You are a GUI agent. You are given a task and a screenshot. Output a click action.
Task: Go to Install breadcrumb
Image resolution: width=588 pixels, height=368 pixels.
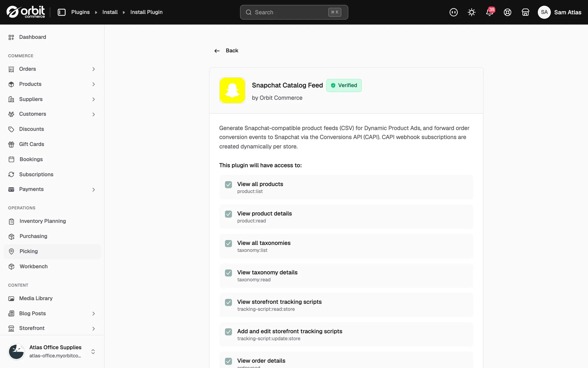[x=110, y=12]
